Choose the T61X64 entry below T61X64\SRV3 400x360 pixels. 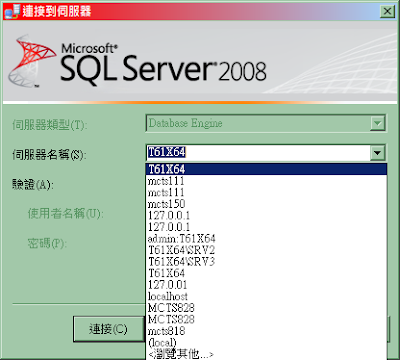[x=266, y=273]
